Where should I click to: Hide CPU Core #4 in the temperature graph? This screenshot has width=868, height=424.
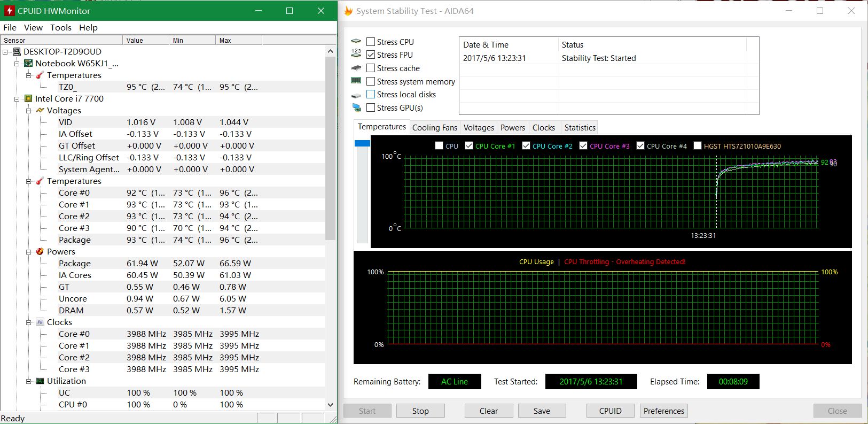640,145
